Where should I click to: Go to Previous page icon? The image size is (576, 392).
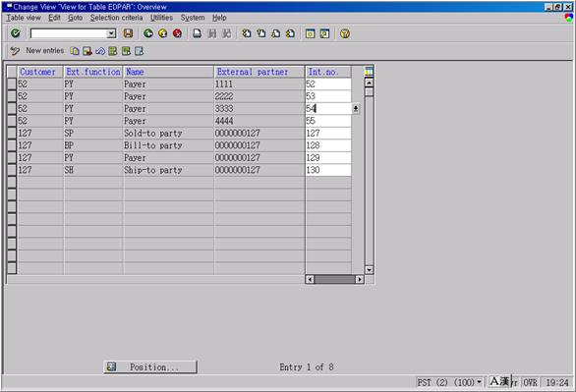[x=261, y=33]
